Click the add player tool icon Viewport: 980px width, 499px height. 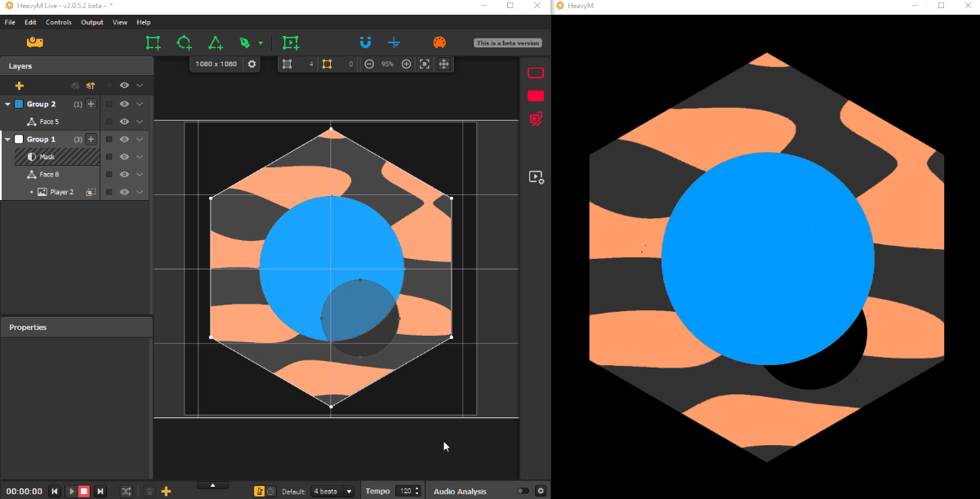pos(291,43)
